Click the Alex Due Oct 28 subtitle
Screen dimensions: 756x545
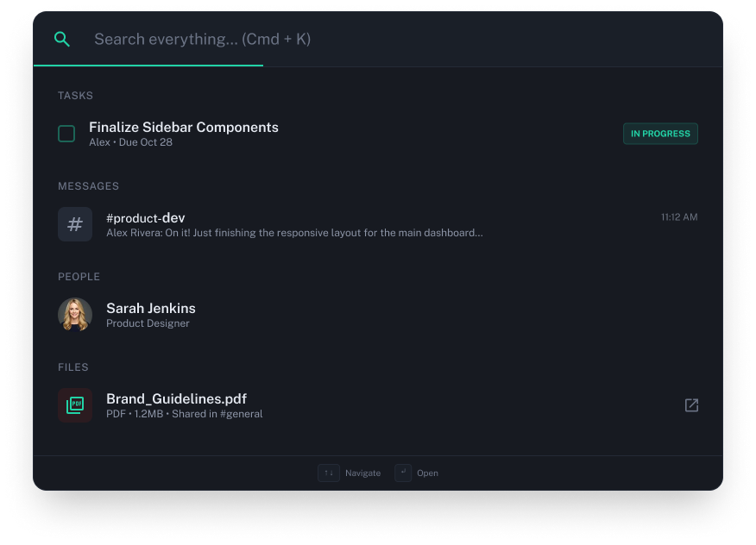pos(130,142)
